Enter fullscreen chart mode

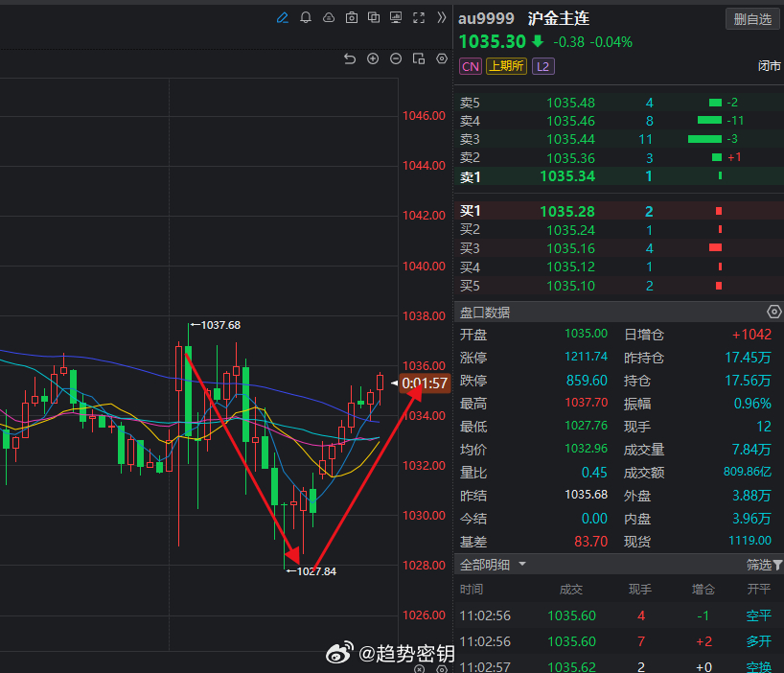click(x=419, y=17)
